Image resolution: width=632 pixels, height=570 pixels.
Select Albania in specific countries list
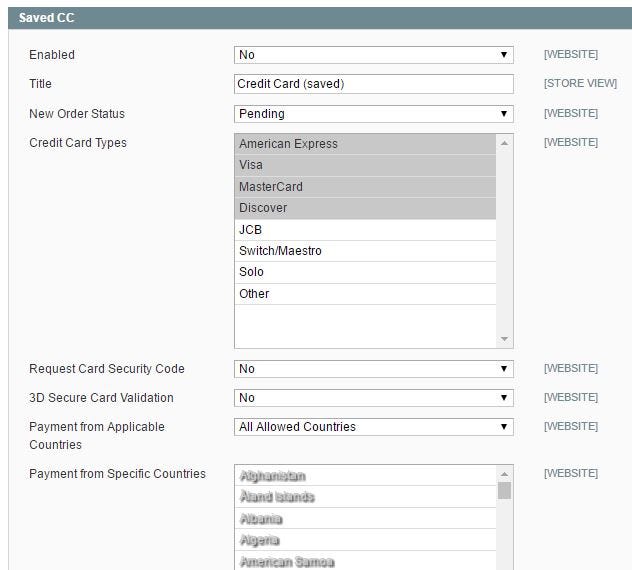point(365,518)
